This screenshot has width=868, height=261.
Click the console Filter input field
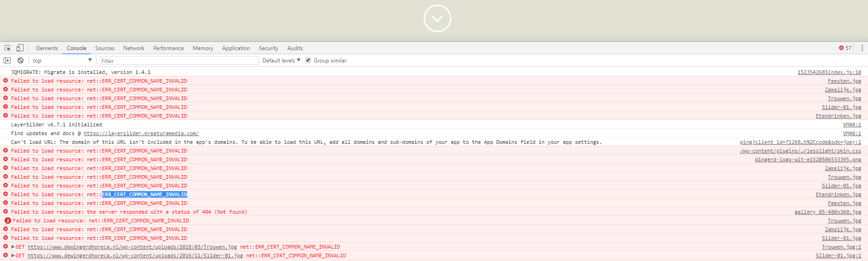click(179, 61)
